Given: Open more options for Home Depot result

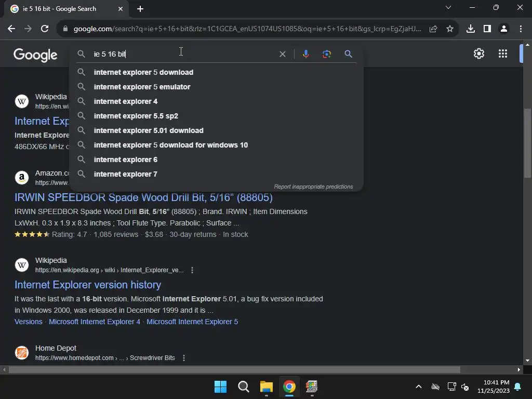Looking at the screenshot, I should coord(184,358).
